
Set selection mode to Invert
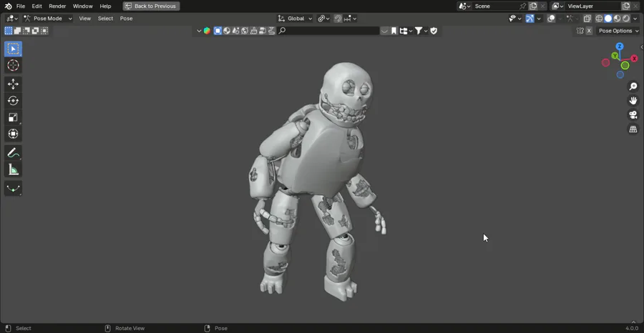pyautogui.click(x=35, y=31)
